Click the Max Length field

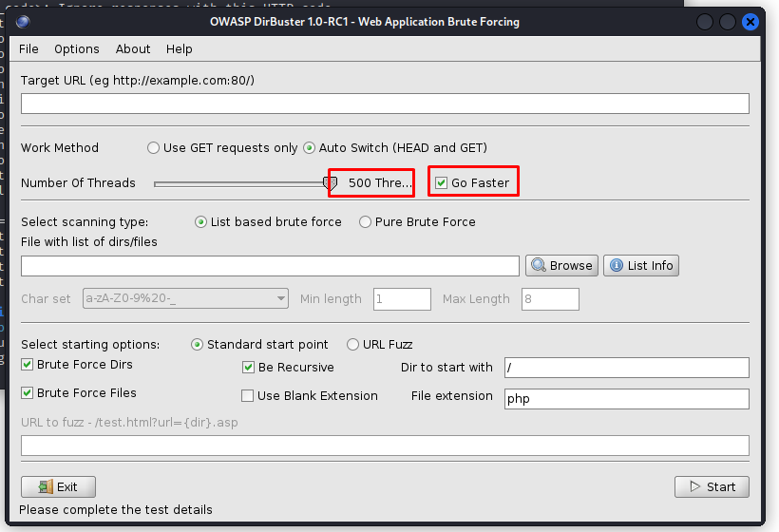[x=550, y=299]
